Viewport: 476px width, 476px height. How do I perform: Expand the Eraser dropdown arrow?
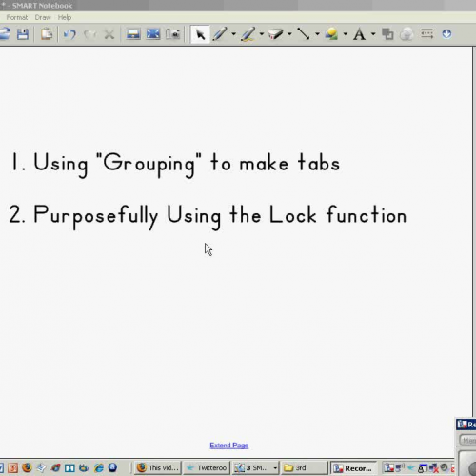[x=289, y=34]
